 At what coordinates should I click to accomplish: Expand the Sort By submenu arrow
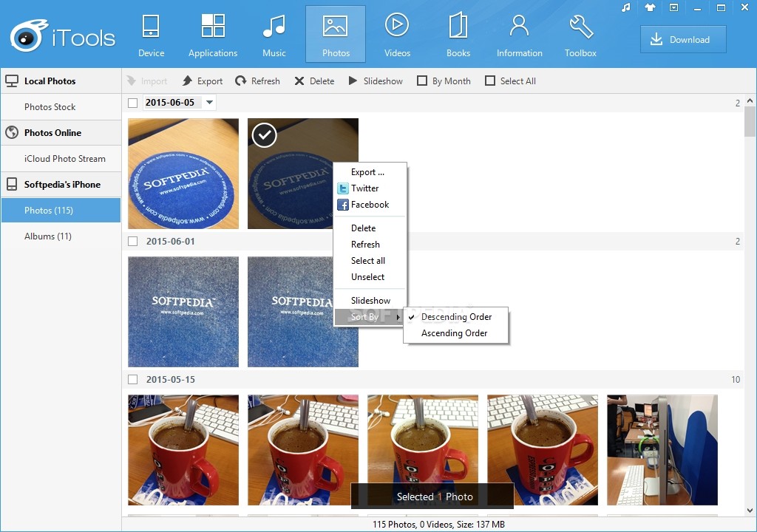pos(398,317)
